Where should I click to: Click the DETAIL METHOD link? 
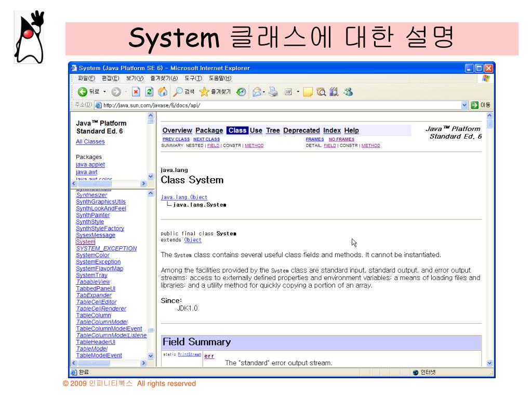[x=370, y=145]
